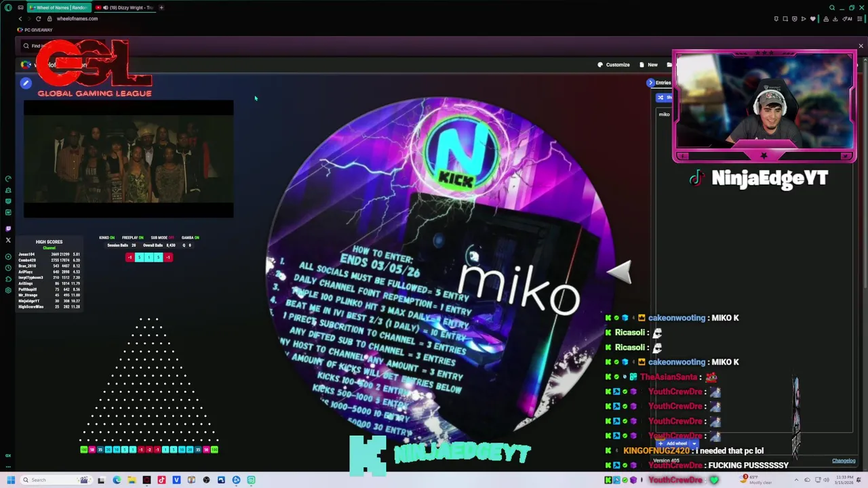868x488 pixels.
Task: Click the player play icon in toolbar
Action: (x=804, y=18)
